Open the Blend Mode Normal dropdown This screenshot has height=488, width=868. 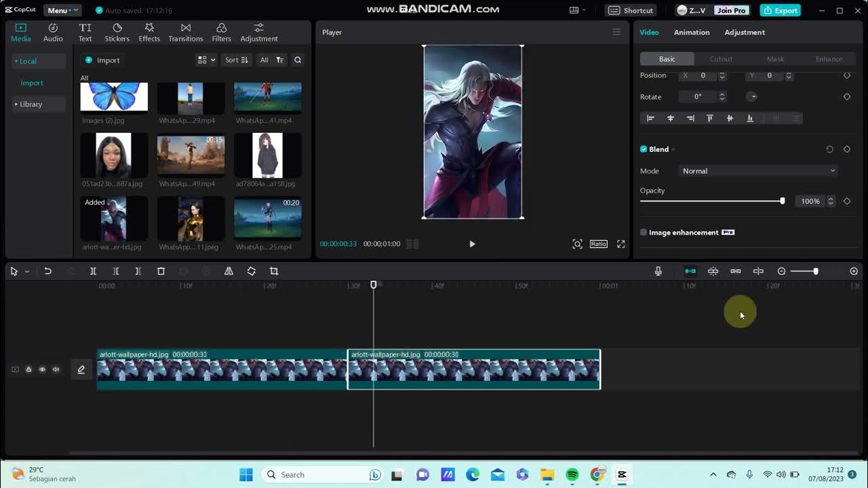[x=758, y=171]
